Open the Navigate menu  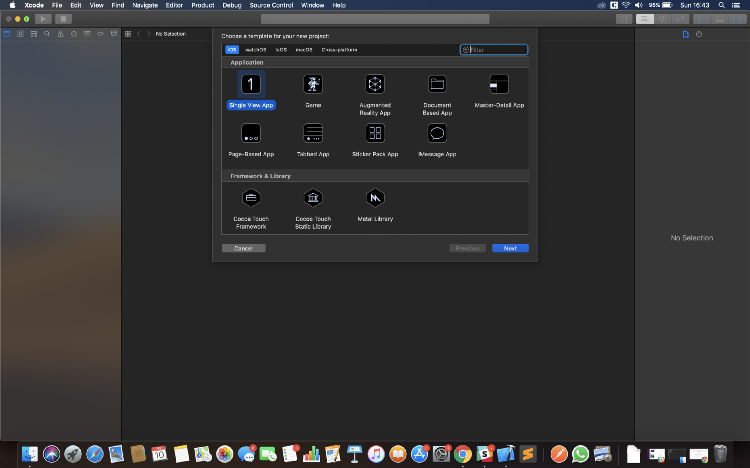pyautogui.click(x=145, y=5)
